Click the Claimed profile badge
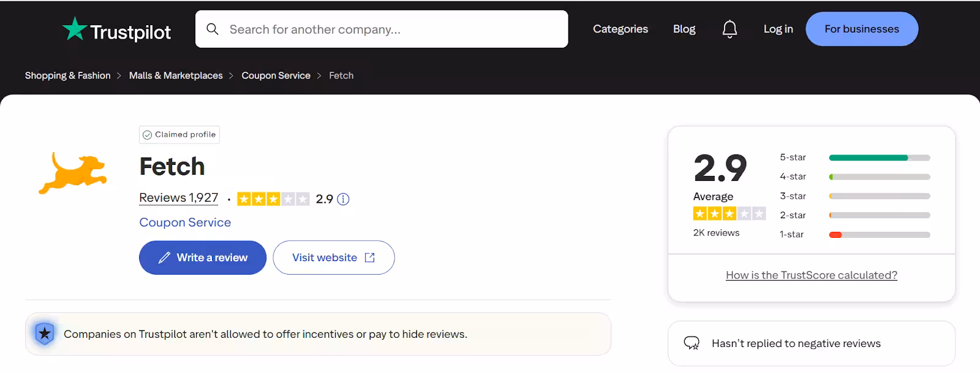This screenshot has width=980, height=374. coord(179,135)
